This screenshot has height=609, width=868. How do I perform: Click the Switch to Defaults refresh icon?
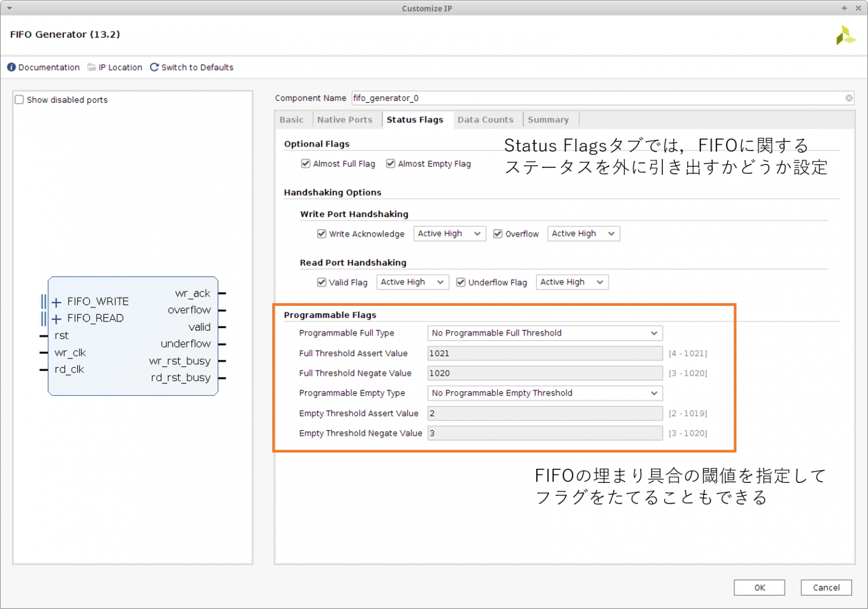point(154,67)
